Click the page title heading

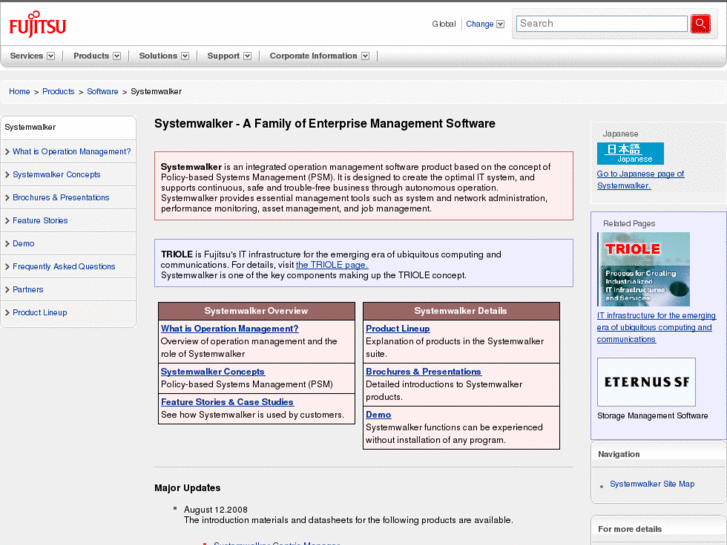(325, 123)
